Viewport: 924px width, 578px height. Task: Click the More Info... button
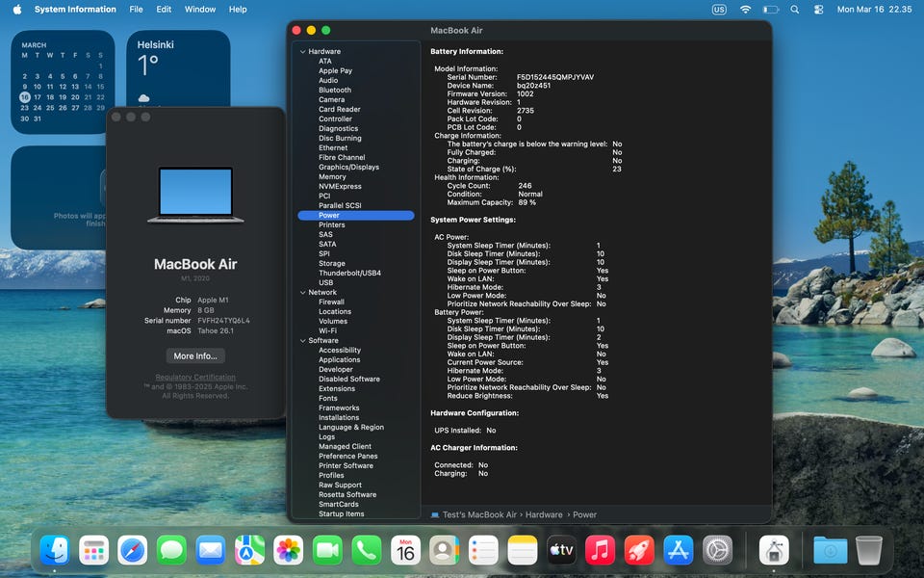pyautogui.click(x=195, y=356)
